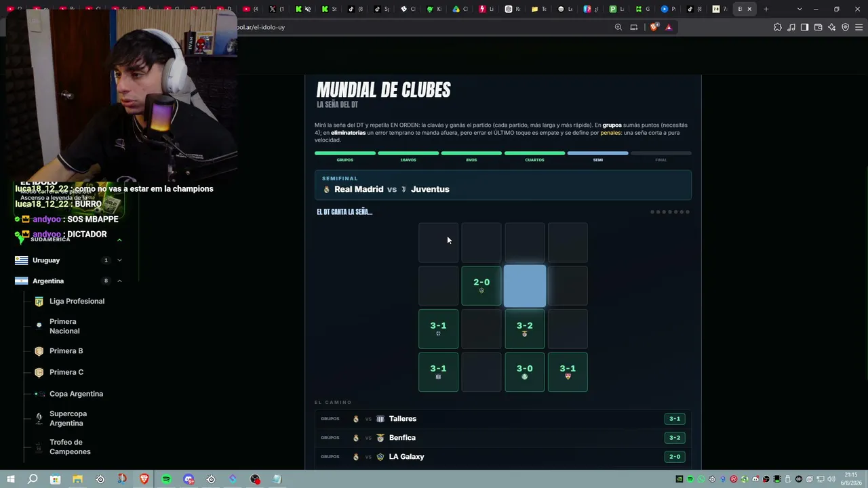Open the Brave playlist music note icon
Viewport: 868px width, 488px height.
tap(791, 27)
